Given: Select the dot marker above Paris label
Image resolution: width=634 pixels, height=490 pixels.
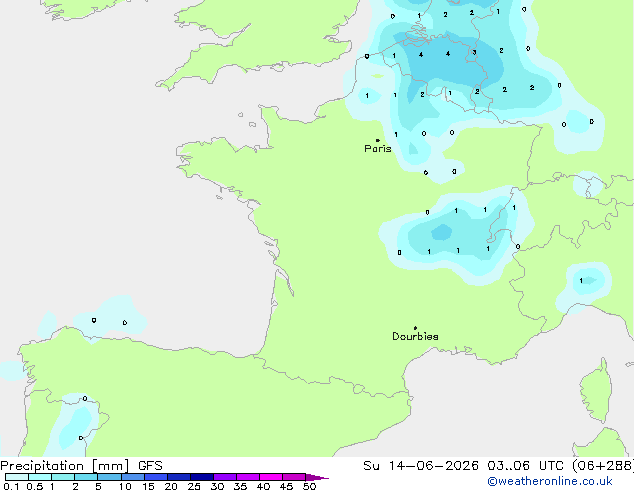Looking at the screenshot, I should pyautogui.click(x=378, y=140).
